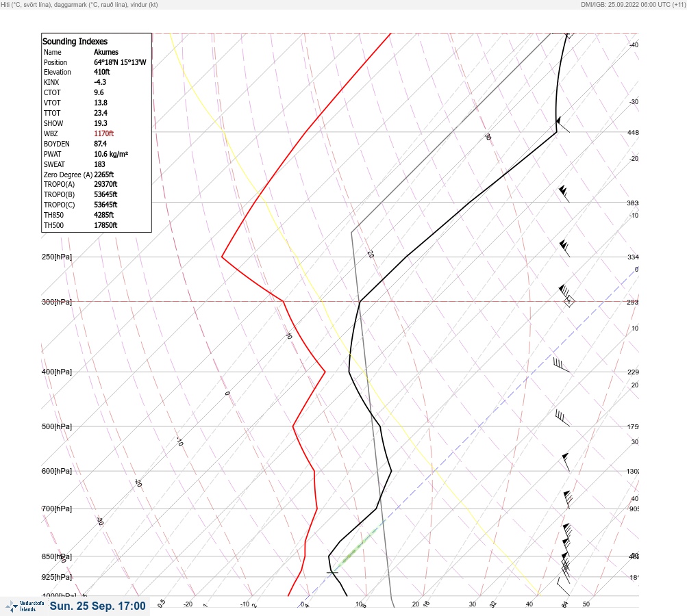Select the timestamp Sun. 25 Sep. 17:00
The height and width of the screenshot is (616, 687).
(x=97, y=606)
